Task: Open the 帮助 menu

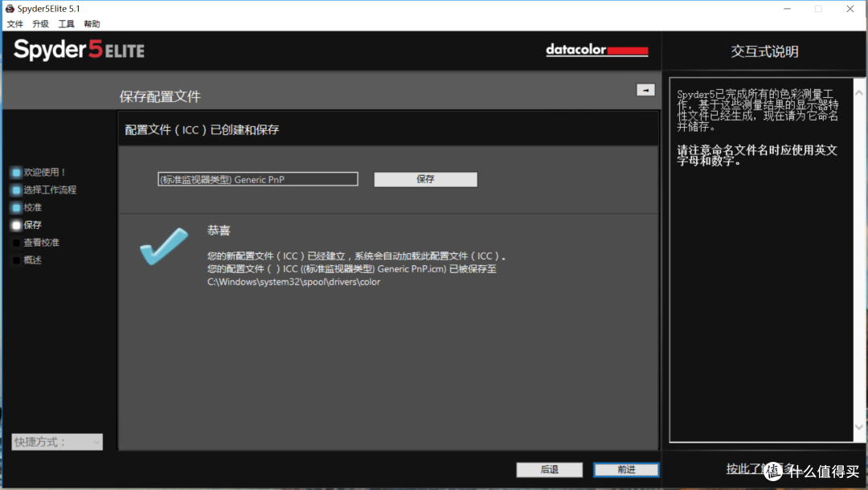Action: click(x=92, y=24)
